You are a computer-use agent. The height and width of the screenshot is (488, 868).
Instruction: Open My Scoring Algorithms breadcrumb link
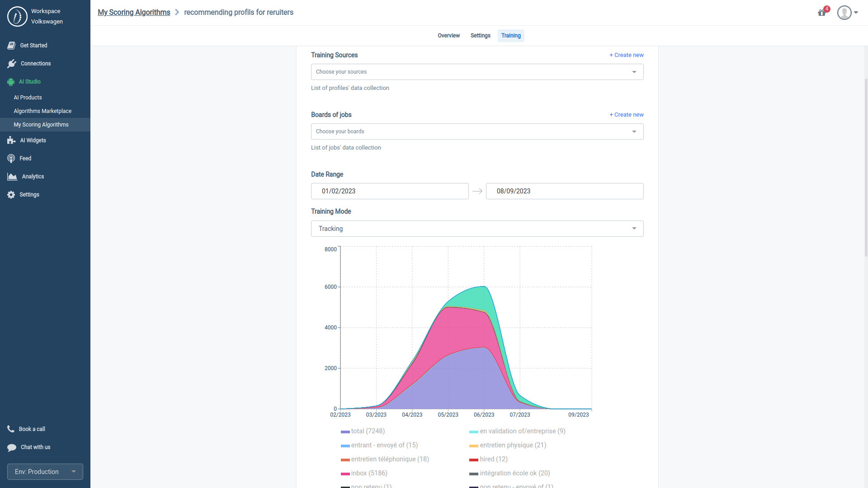134,12
